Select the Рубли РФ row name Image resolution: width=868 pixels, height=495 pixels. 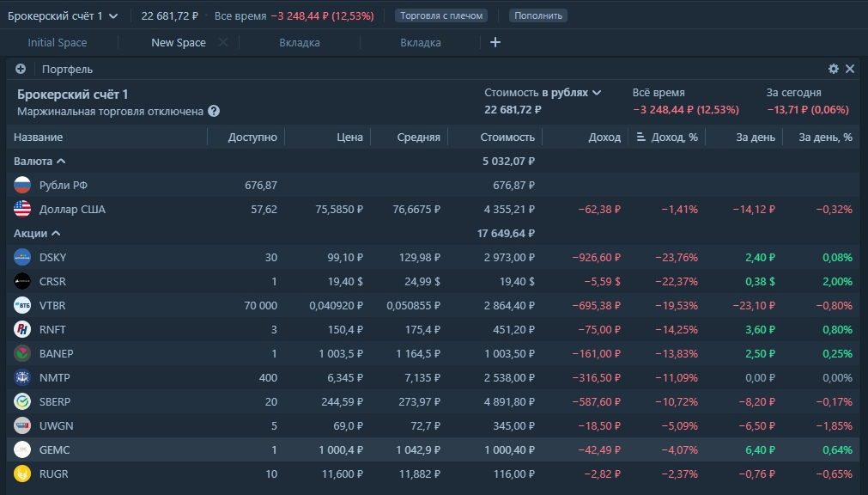coord(64,185)
